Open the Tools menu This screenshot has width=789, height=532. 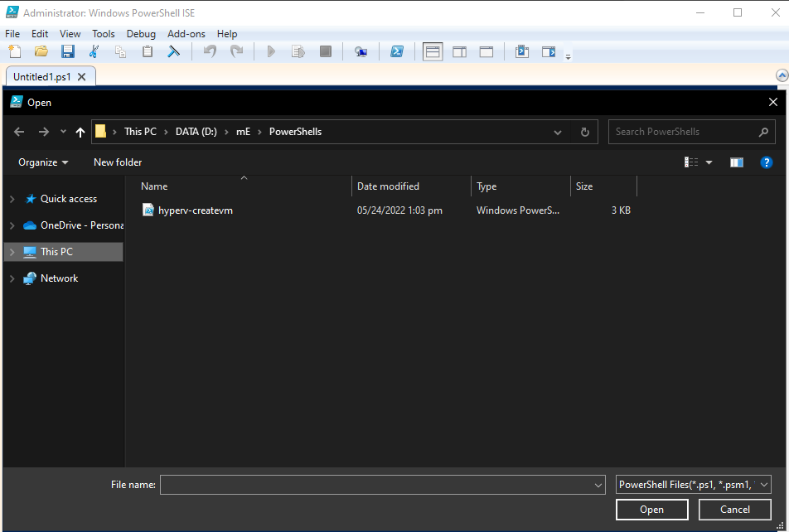click(104, 34)
